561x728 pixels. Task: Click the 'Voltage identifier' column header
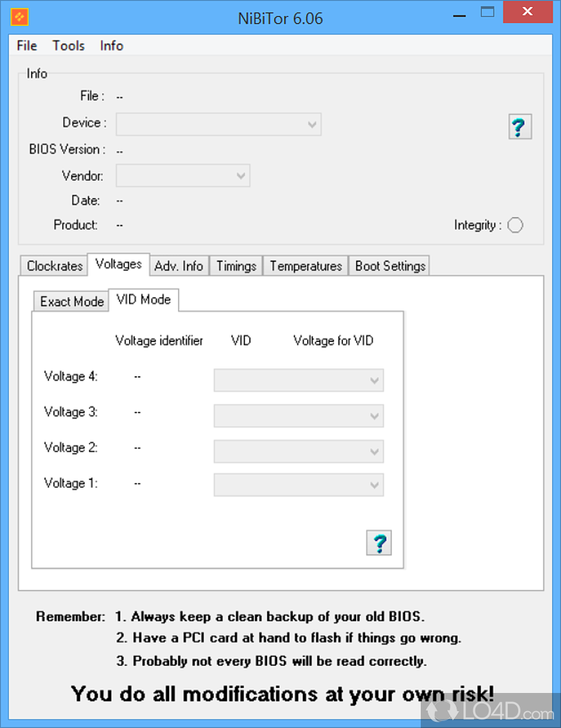coord(159,341)
